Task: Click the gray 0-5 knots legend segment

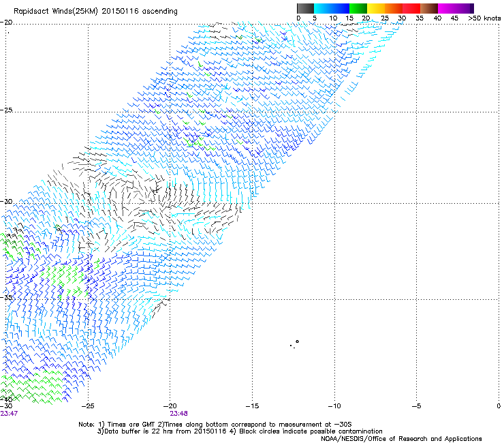Action: pos(305,8)
